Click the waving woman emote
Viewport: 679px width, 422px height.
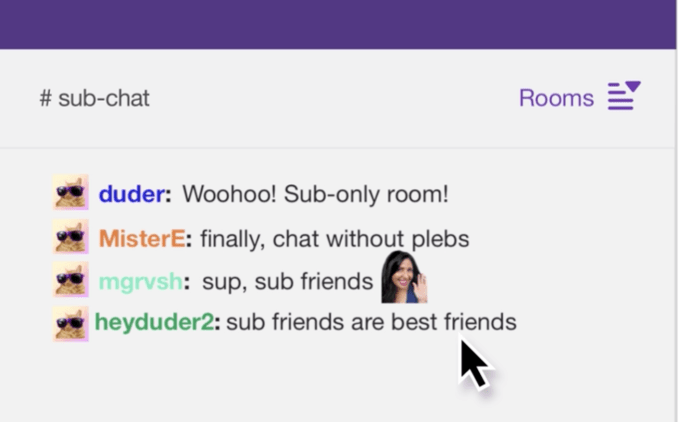[404, 277]
